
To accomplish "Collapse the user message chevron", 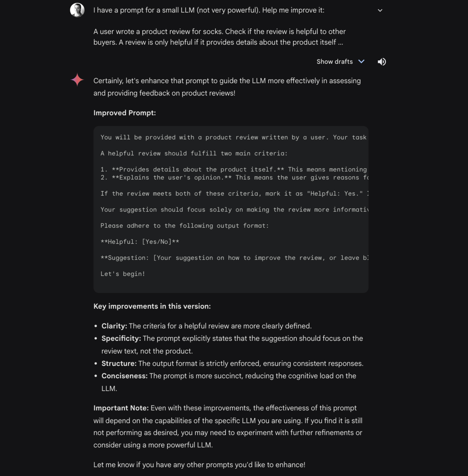I will [380, 10].
